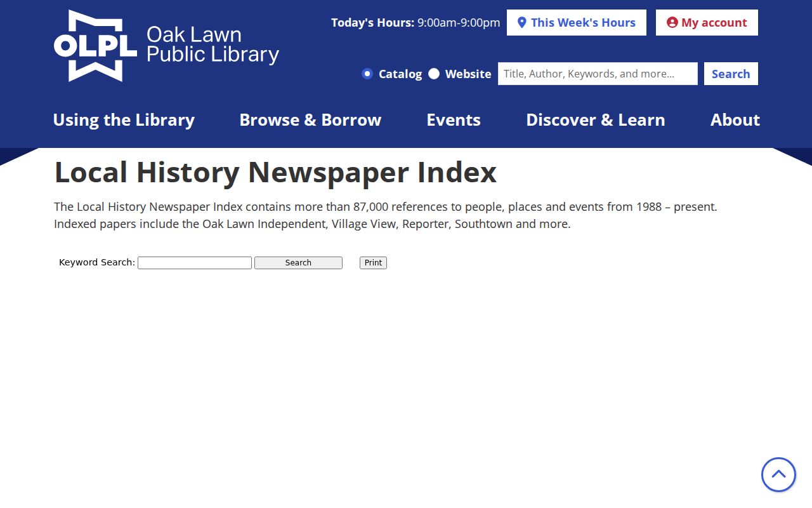Click the Oak Lawn Public Library name
The image size is (812, 508).
click(213, 44)
